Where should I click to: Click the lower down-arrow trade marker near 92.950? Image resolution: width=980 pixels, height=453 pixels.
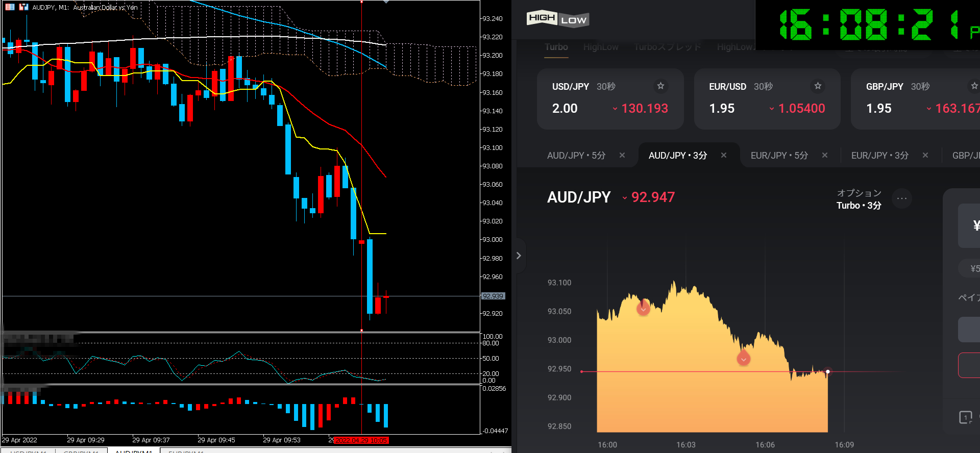point(744,359)
